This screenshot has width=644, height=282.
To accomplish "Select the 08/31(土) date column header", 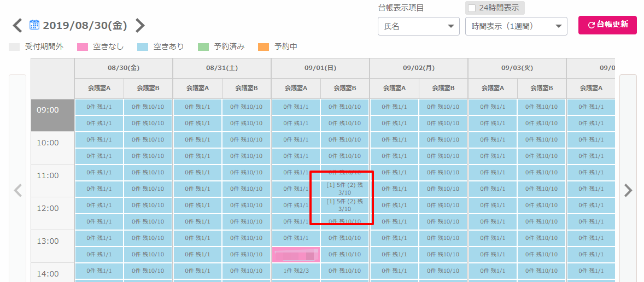I will 222,68.
